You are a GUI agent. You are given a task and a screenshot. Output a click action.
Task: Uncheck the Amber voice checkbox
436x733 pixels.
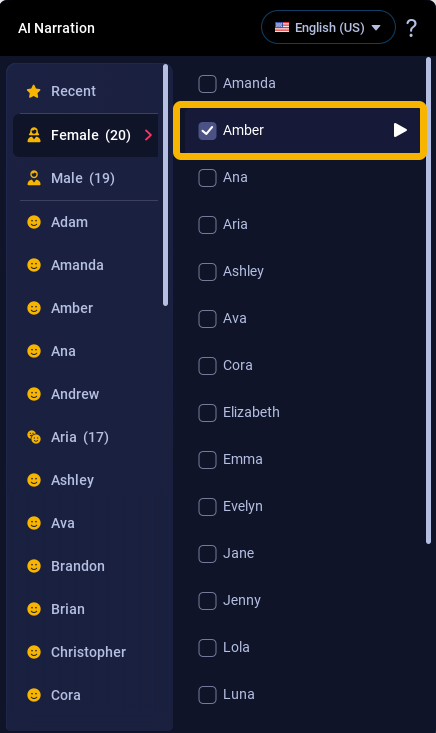coord(207,131)
